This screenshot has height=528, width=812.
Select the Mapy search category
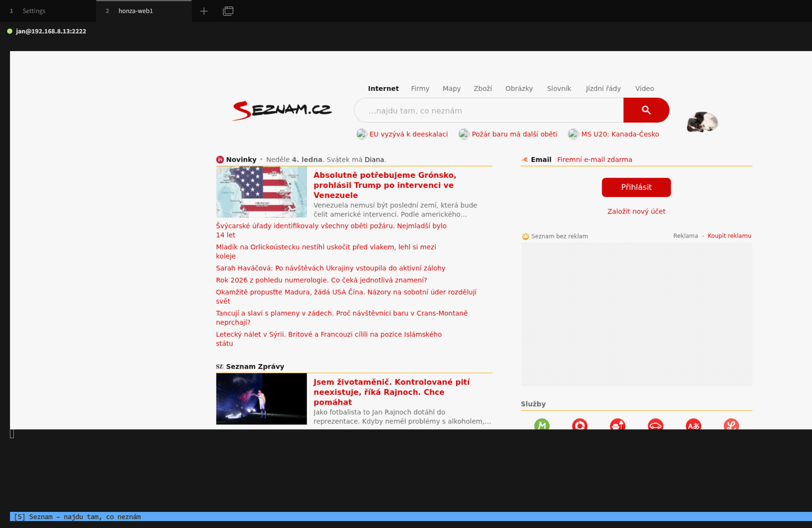(x=452, y=88)
